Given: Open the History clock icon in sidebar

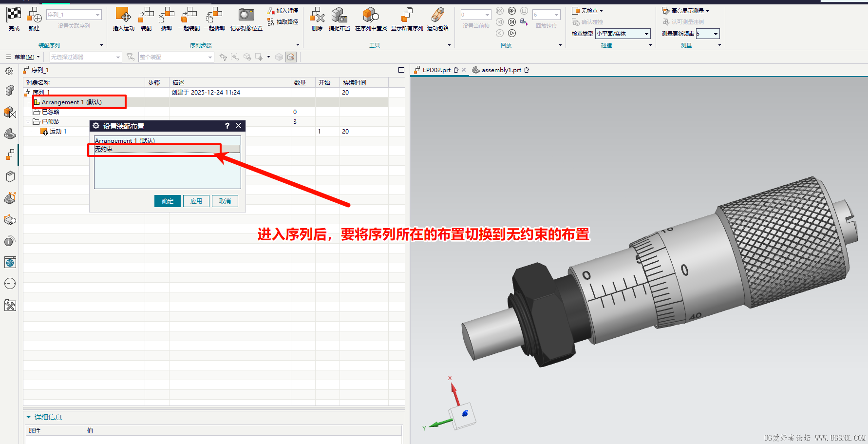Looking at the screenshot, I should pos(10,284).
